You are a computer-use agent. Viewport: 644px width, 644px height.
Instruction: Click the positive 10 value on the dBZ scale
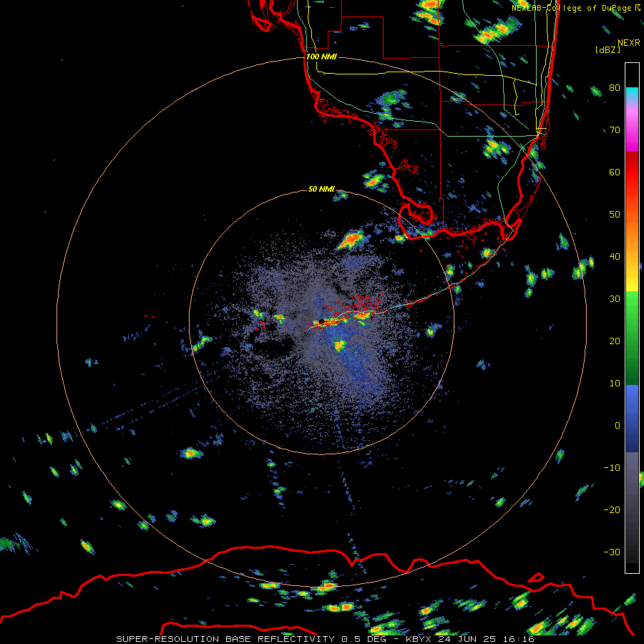click(x=615, y=384)
